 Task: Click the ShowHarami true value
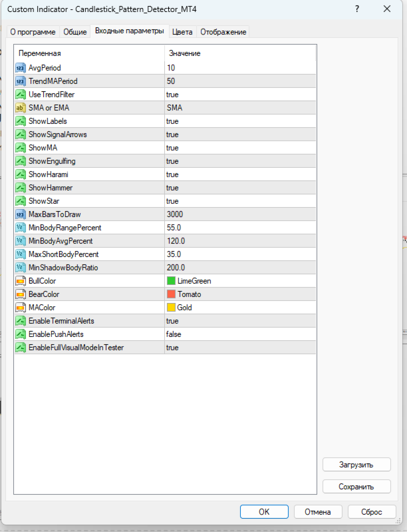pos(172,174)
